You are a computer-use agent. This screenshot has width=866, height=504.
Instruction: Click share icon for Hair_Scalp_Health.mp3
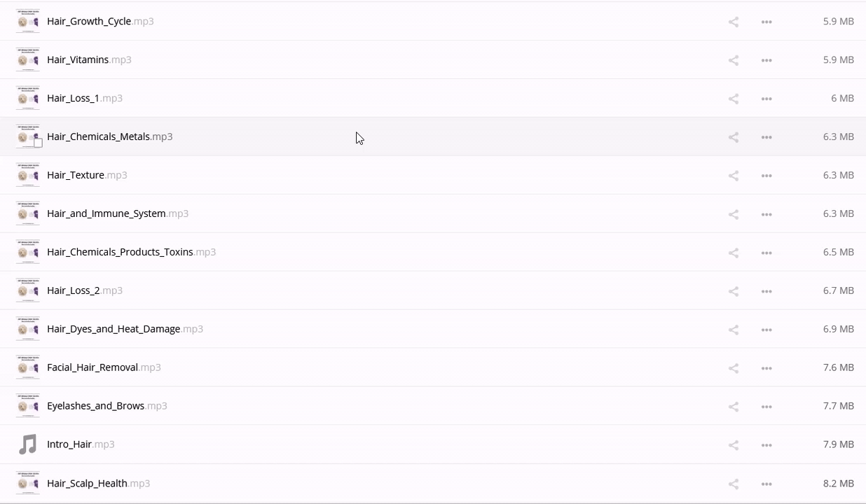[734, 484]
